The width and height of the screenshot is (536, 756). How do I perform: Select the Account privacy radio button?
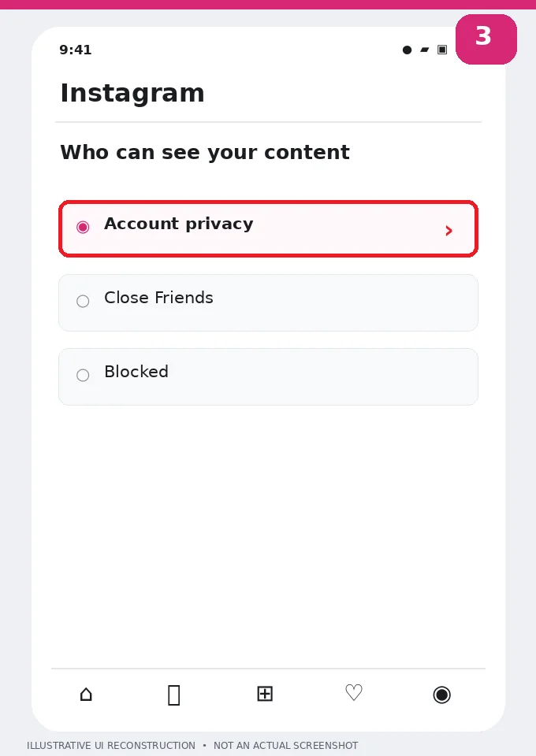[83, 227]
